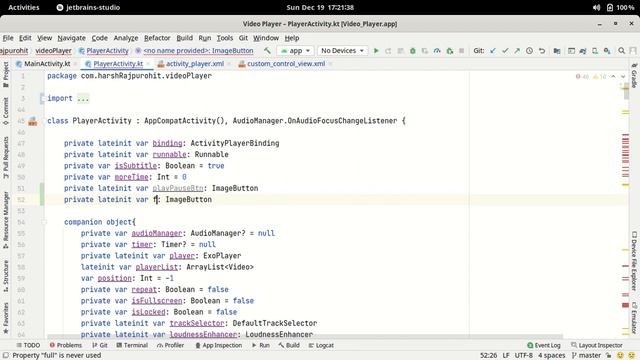
Task: Open Pull Requests tool window sidebar
Action: coord(6,157)
